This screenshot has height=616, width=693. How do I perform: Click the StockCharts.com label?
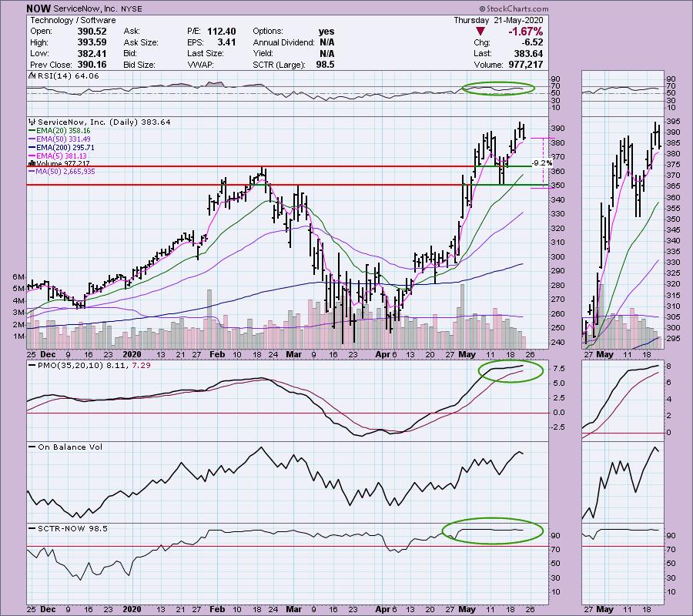pyautogui.click(x=514, y=8)
